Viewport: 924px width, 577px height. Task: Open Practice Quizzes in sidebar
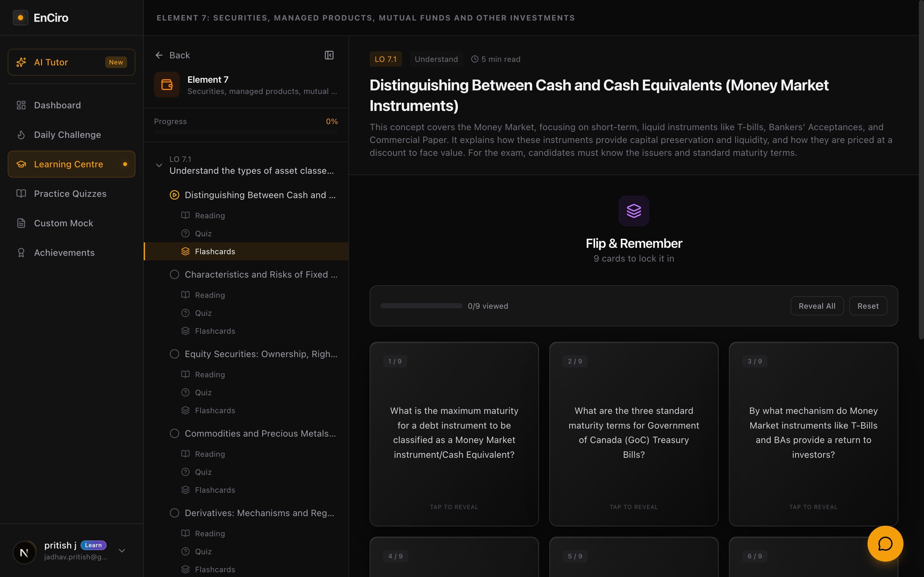pyautogui.click(x=70, y=194)
